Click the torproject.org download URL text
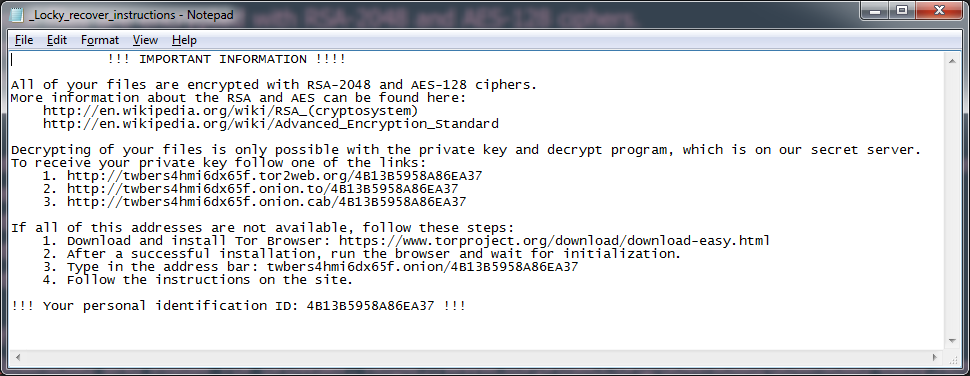The width and height of the screenshot is (970, 376). 554,241
